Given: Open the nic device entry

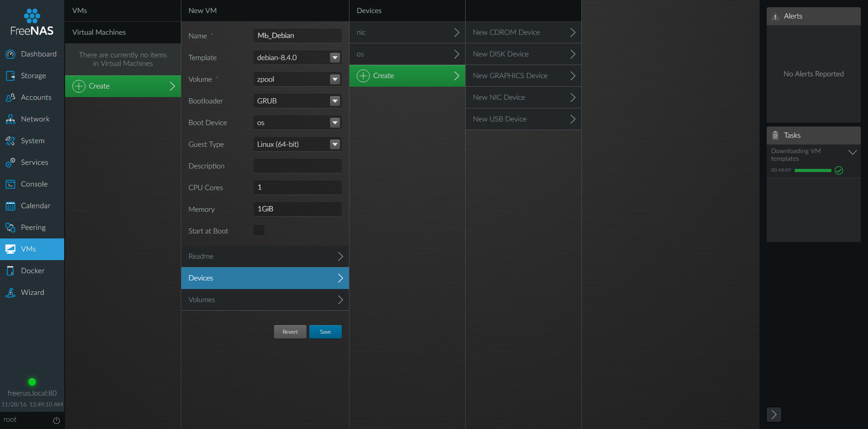Looking at the screenshot, I should tap(407, 33).
